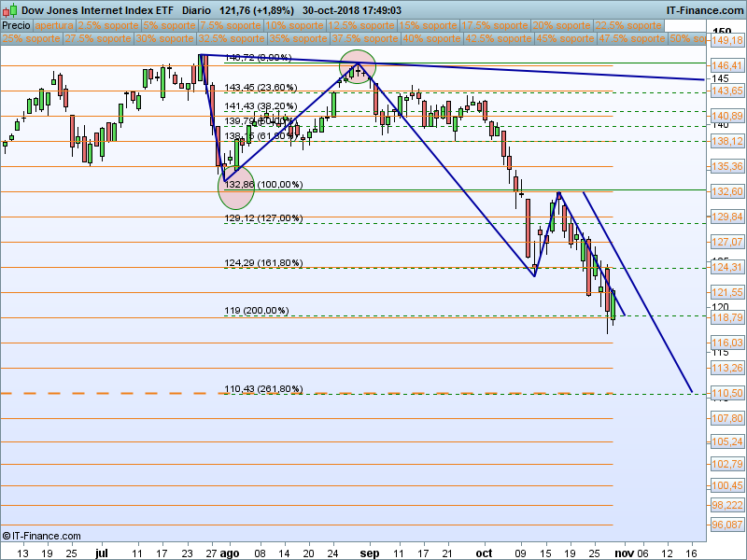Image resolution: width=747 pixels, height=560 pixels.
Task: Select the 47.5% soporte indicator label
Action: 632,38
